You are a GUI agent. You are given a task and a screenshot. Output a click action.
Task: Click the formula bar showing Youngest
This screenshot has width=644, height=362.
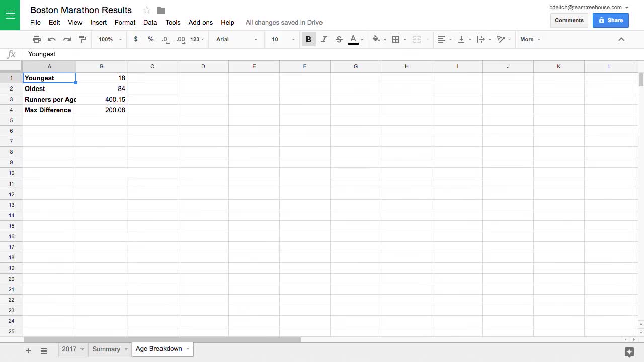(x=332, y=54)
